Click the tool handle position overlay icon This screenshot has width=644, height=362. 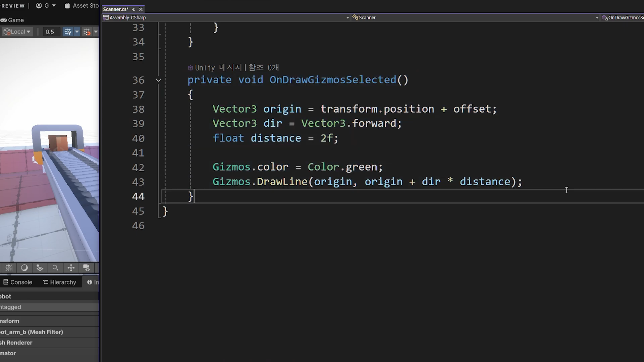click(x=71, y=268)
